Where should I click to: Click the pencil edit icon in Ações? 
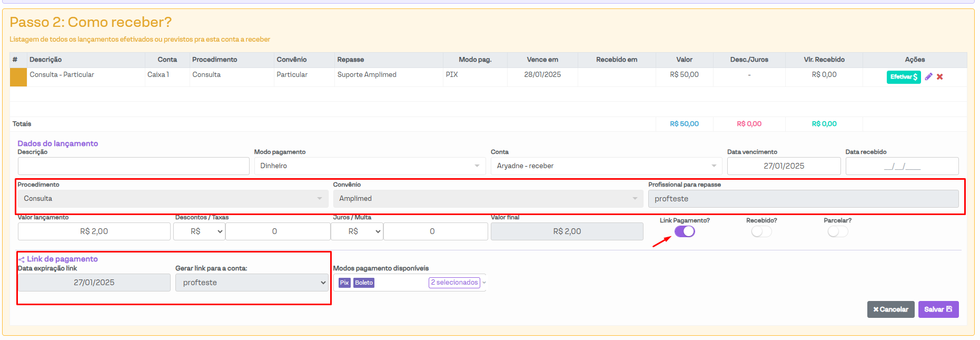[928, 77]
